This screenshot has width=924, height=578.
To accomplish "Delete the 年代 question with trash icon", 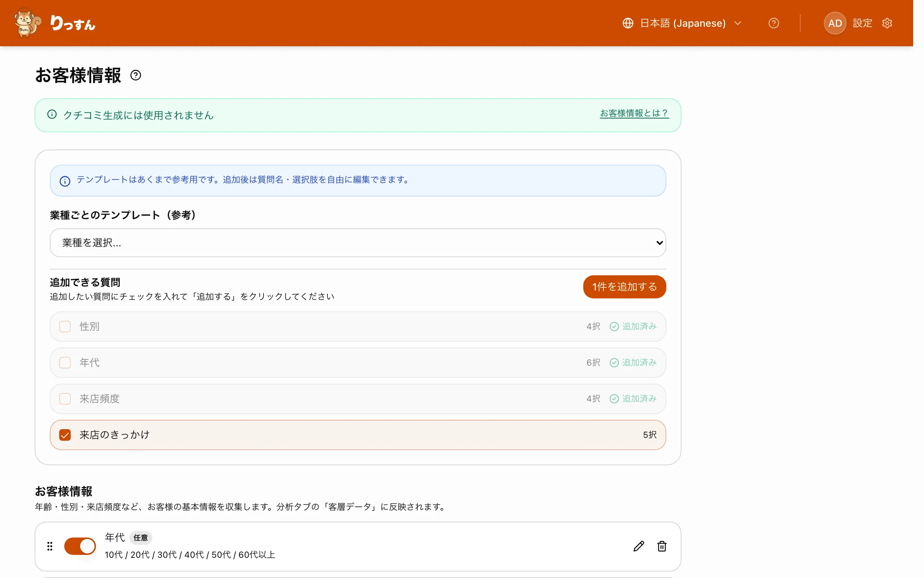I will tap(662, 546).
